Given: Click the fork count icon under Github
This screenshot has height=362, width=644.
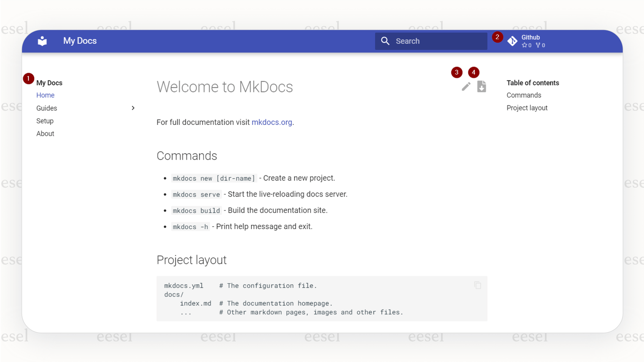Looking at the screenshot, I should [538, 45].
